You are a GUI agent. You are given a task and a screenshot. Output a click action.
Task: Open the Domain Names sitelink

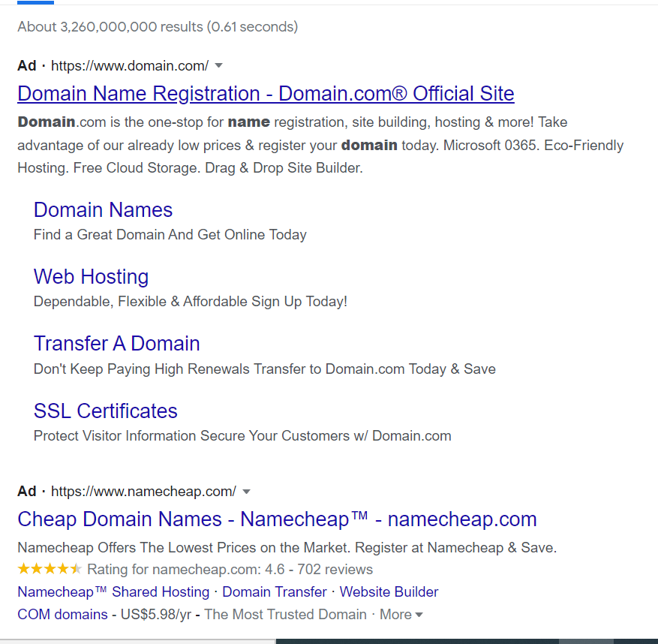click(104, 210)
